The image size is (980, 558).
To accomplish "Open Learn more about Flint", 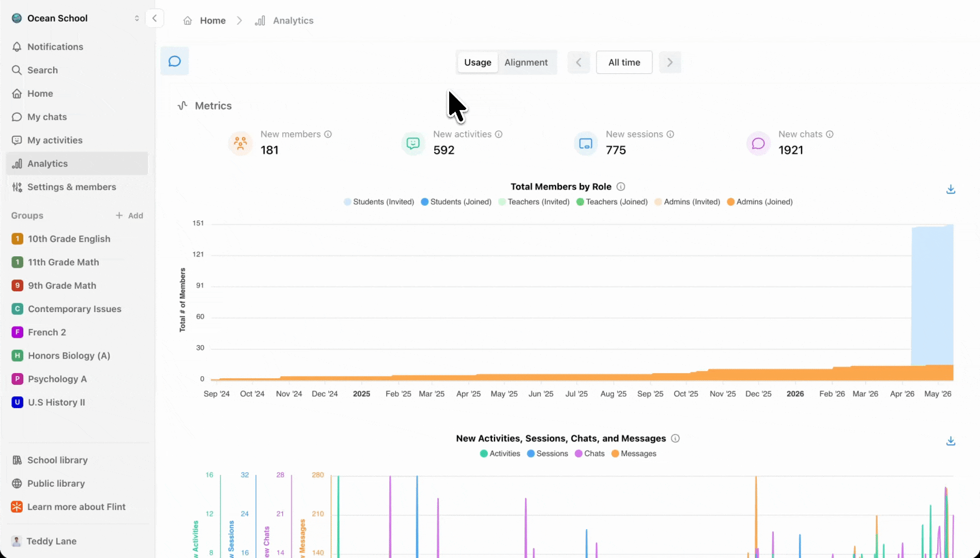I will [77, 507].
